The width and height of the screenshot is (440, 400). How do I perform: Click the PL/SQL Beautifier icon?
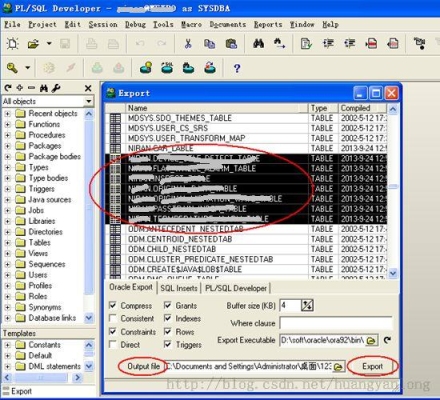tap(306, 44)
